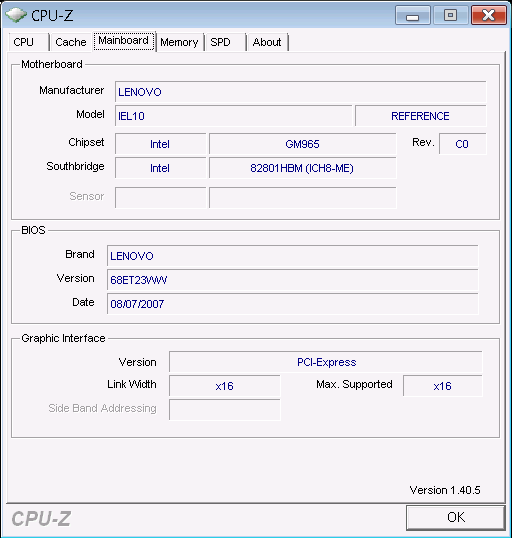
Task: Select the REFERENCE model revision field
Action: pos(421,116)
